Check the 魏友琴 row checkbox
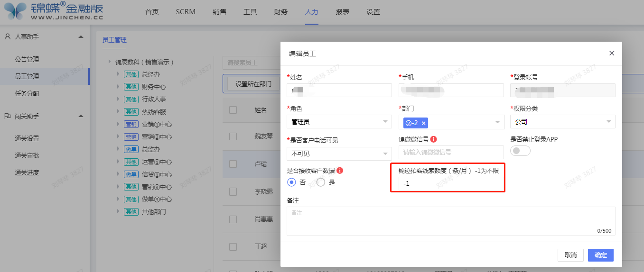 click(x=233, y=136)
